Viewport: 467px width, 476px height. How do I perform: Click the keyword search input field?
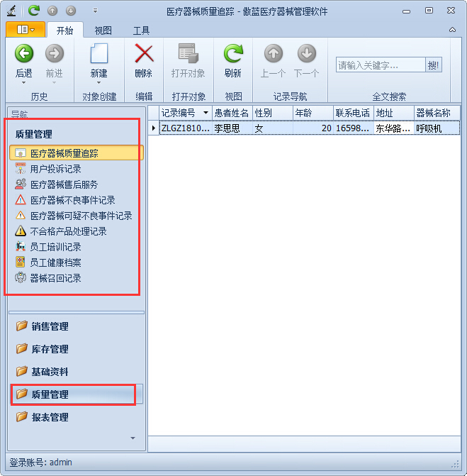[380, 65]
